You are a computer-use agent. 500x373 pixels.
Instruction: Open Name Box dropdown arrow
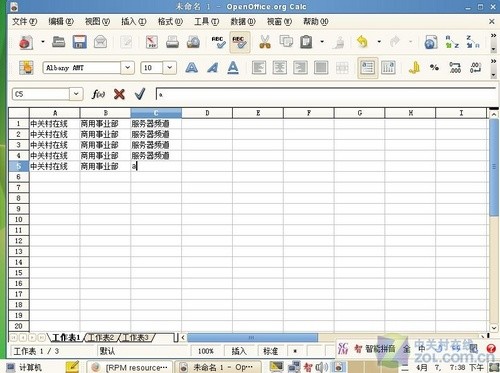point(76,94)
